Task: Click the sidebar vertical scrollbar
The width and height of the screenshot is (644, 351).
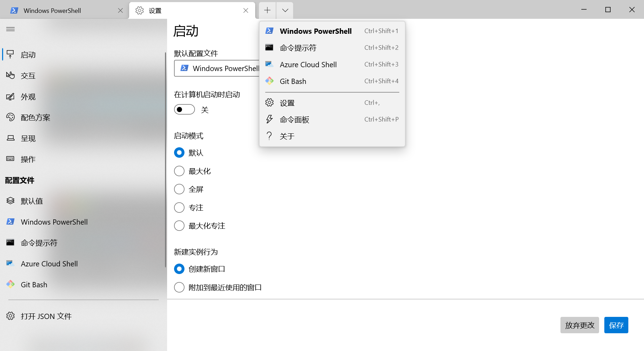Action: (x=166, y=159)
